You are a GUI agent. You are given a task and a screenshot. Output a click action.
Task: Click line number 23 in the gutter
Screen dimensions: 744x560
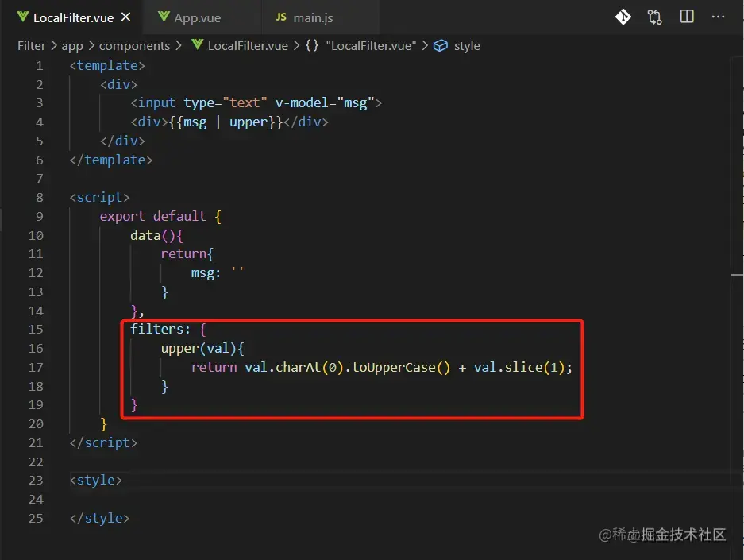36,481
